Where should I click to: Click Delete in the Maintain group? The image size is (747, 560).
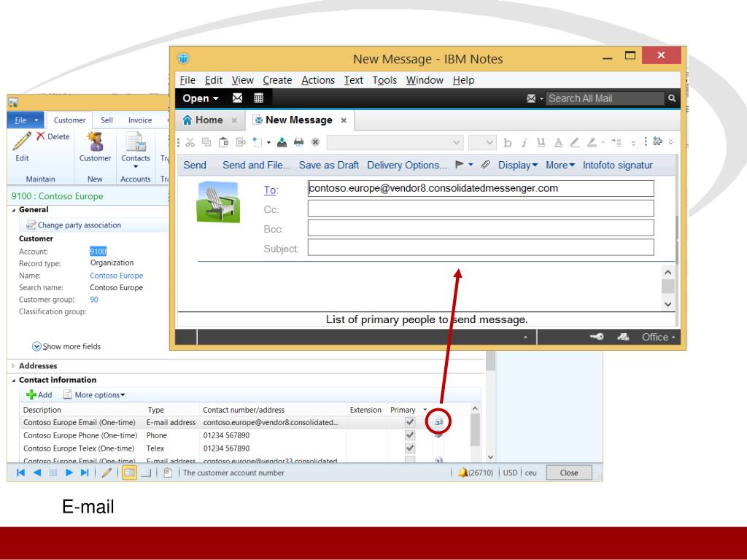[53, 136]
